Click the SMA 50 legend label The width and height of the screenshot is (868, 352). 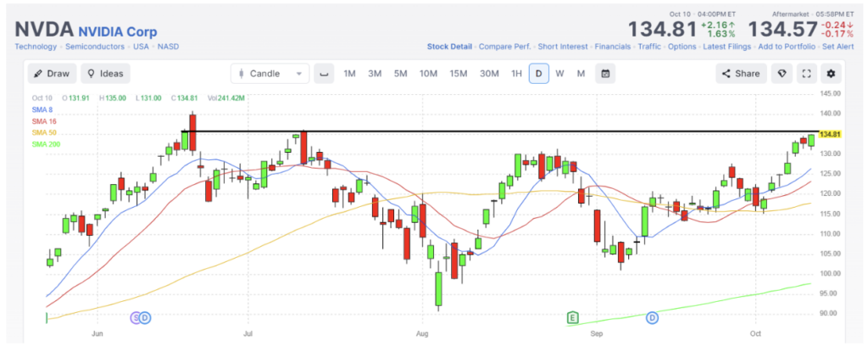click(x=44, y=132)
